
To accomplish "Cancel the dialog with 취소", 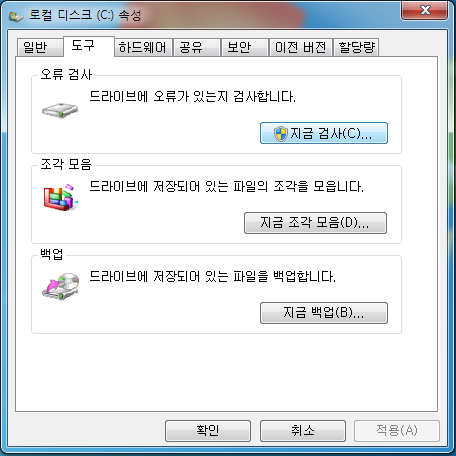I will (303, 431).
